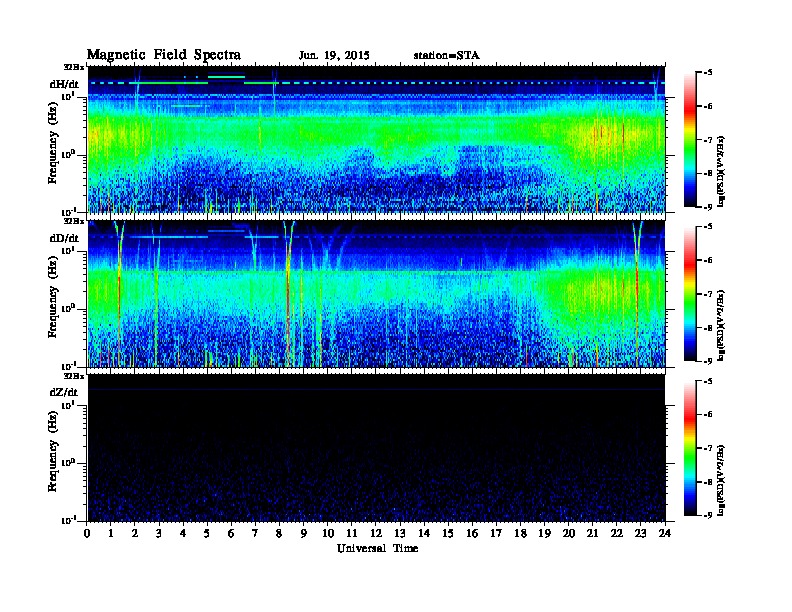Click the dD/dt spectrogram panel

[376, 293]
